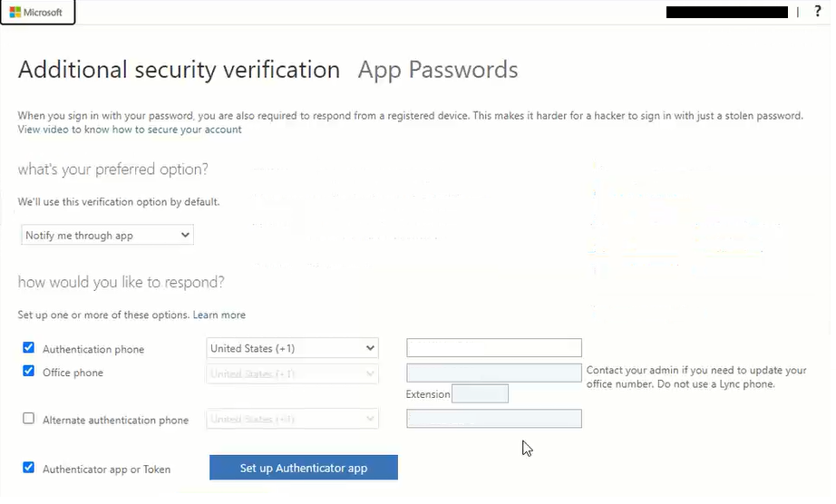This screenshot has width=836, height=504.
Task: Open the Office phone country code dropdown
Action: (292, 373)
